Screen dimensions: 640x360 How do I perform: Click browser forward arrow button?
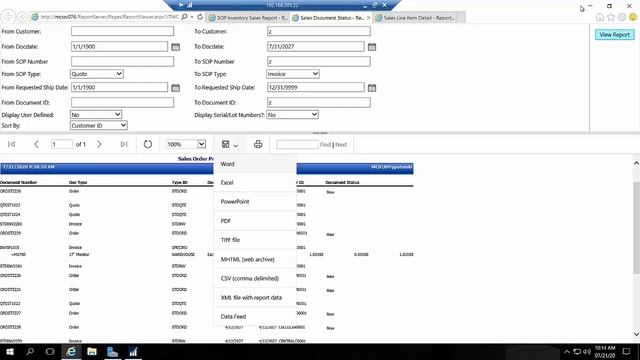click(x=22, y=17)
